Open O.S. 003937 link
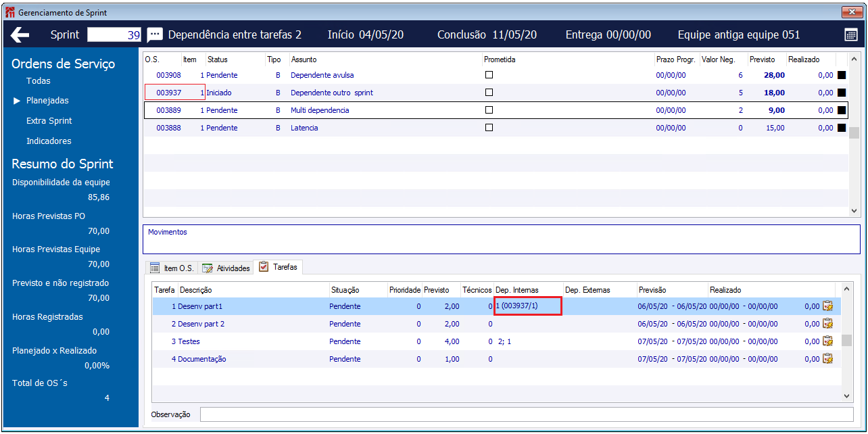868x434 pixels. pyautogui.click(x=168, y=93)
